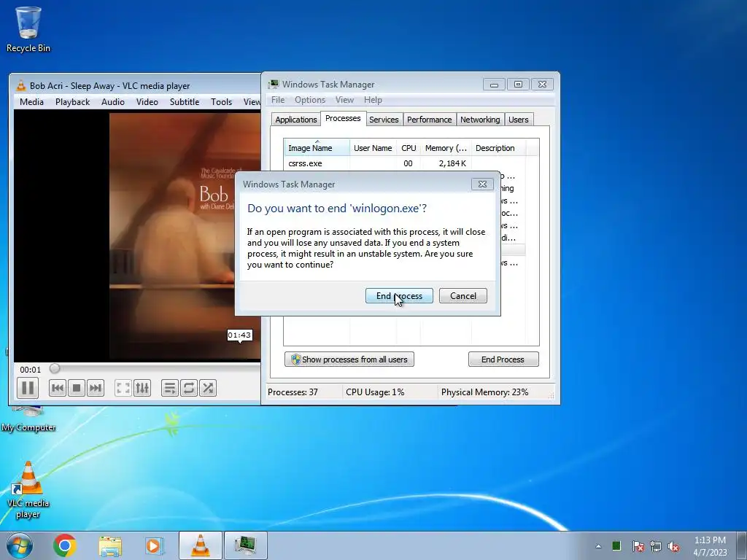Open Task Manager Help menu

tap(373, 100)
